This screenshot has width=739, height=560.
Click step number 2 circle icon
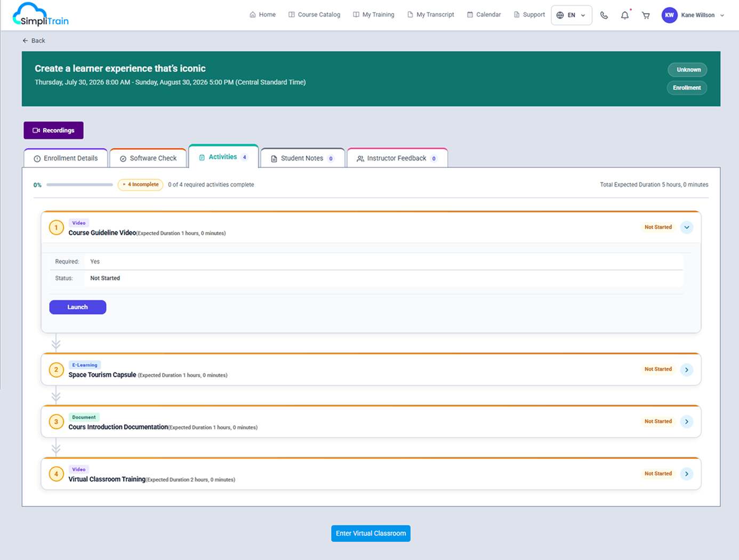pyautogui.click(x=57, y=370)
